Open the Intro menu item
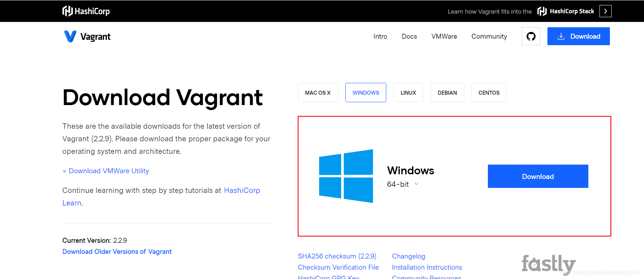This screenshot has height=279, width=644. 380,36
